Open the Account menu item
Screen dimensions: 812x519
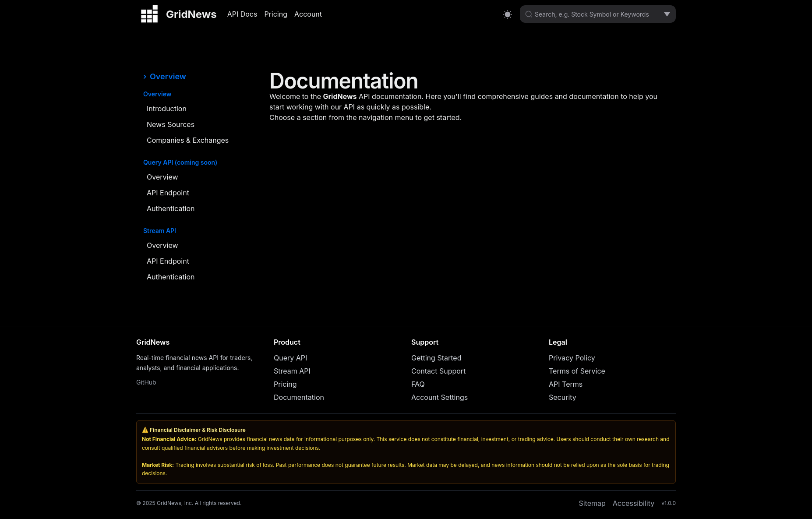(308, 14)
